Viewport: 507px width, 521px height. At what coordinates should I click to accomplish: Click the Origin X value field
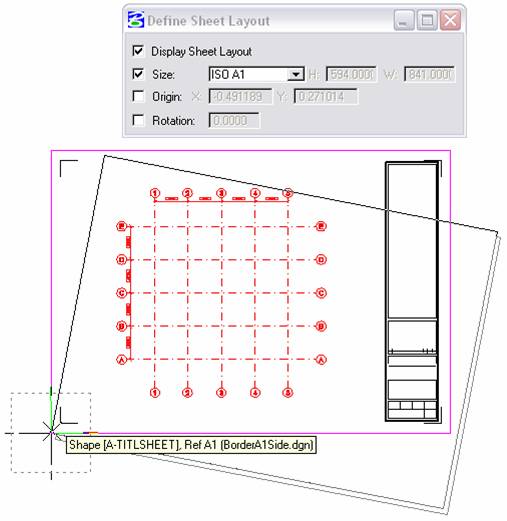pyautogui.click(x=240, y=97)
